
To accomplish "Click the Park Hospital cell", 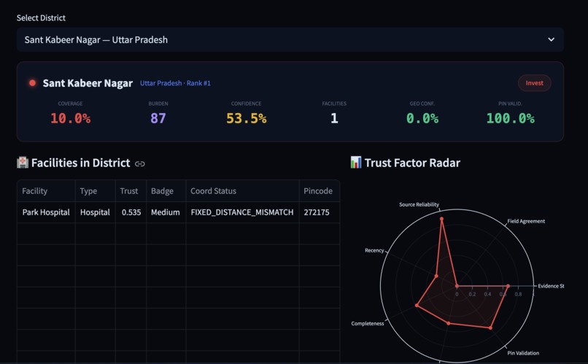I will (x=46, y=212).
